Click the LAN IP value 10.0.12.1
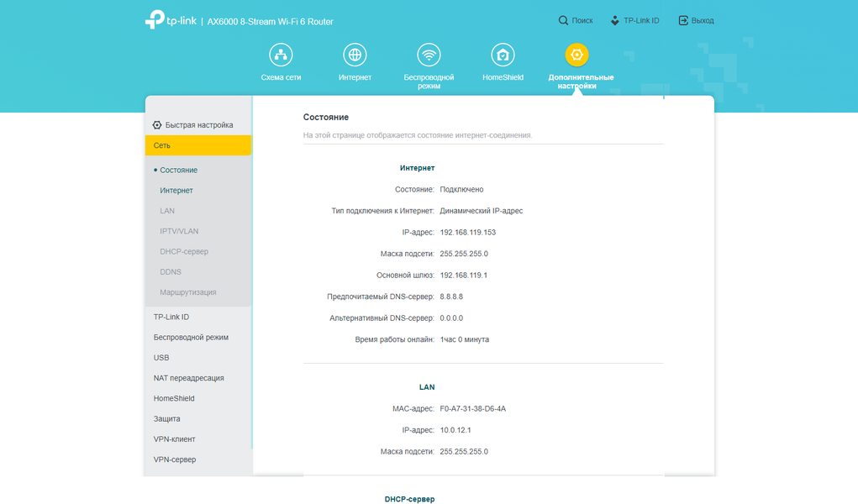The image size is (858, 504). 455,430
